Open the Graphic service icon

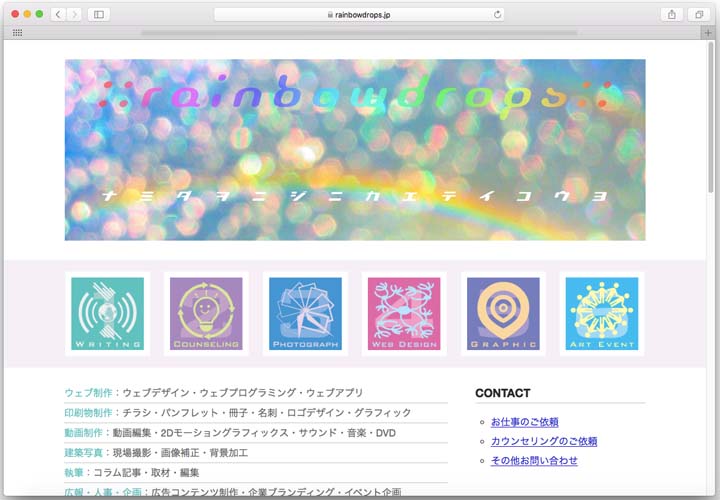pyautogui.click(x=503, y=313)
